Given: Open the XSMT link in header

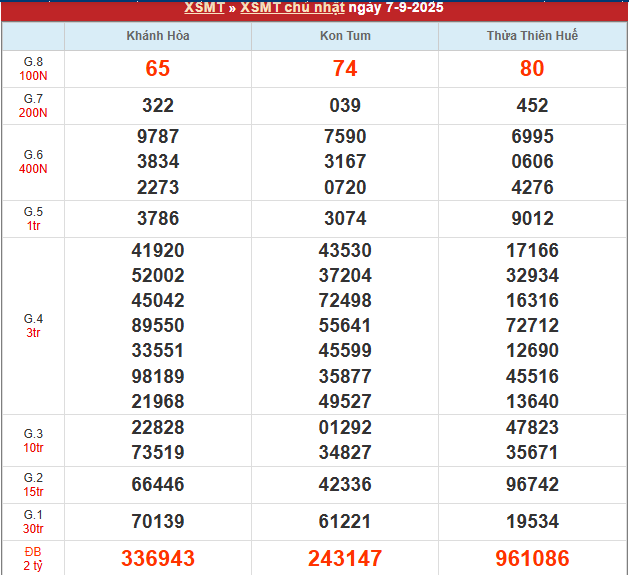Looking at the screenshot, I should pos(204,7).
